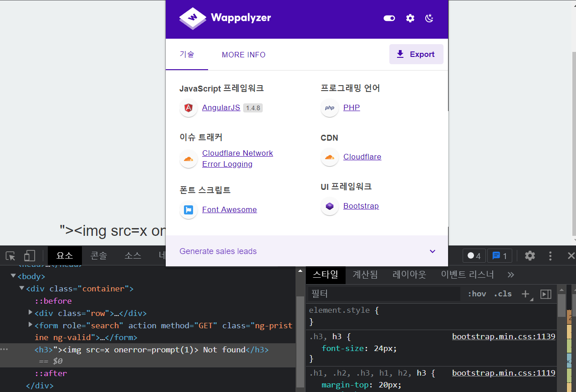Viewport: 576px width, 392px height.
Task: Add a new style rule
Action: pyautogui.click(x=525, y=294)
